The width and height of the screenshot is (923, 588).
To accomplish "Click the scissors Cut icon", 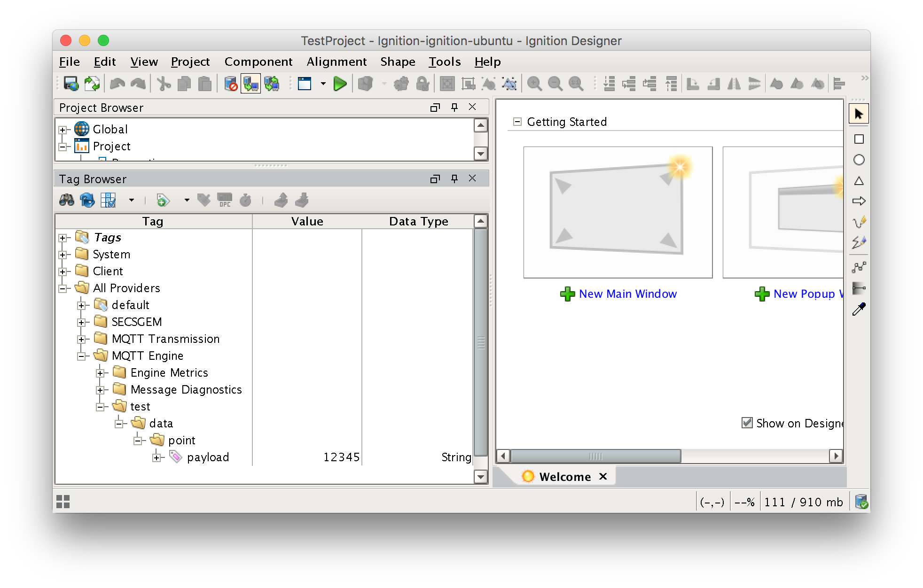I will [163, 84].
